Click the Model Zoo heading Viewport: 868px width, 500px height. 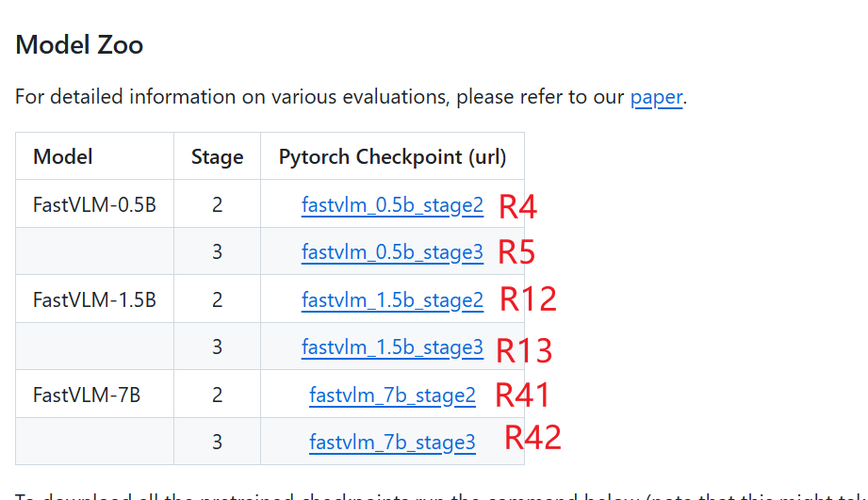click(x=79, y=45)
